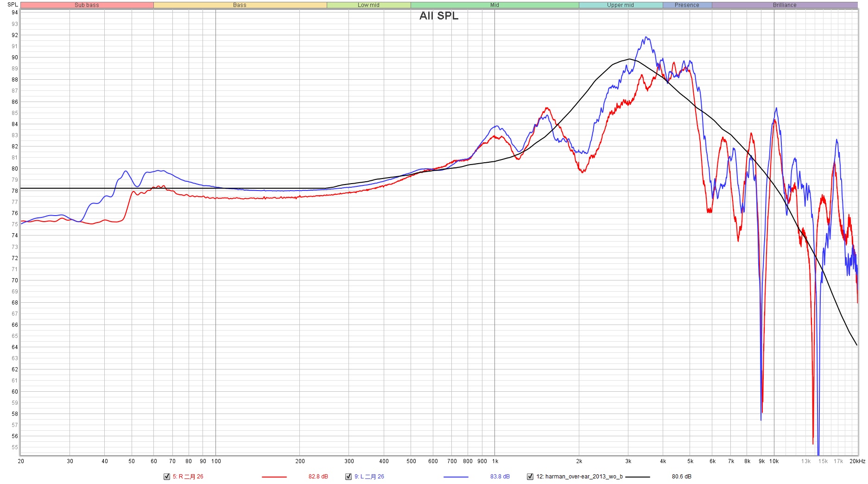
Task: Click the 1k frequency axis label
Action: click(x=495, y=461)
